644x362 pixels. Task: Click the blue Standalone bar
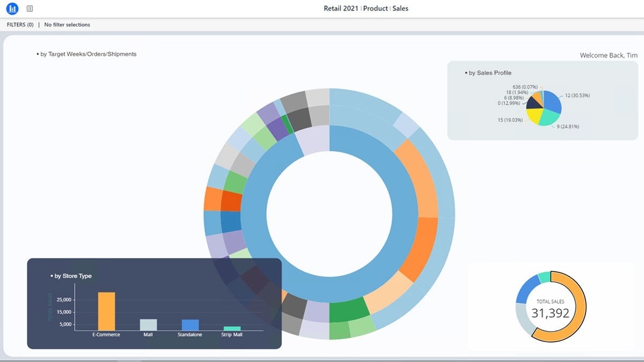(x=190, y=324)
